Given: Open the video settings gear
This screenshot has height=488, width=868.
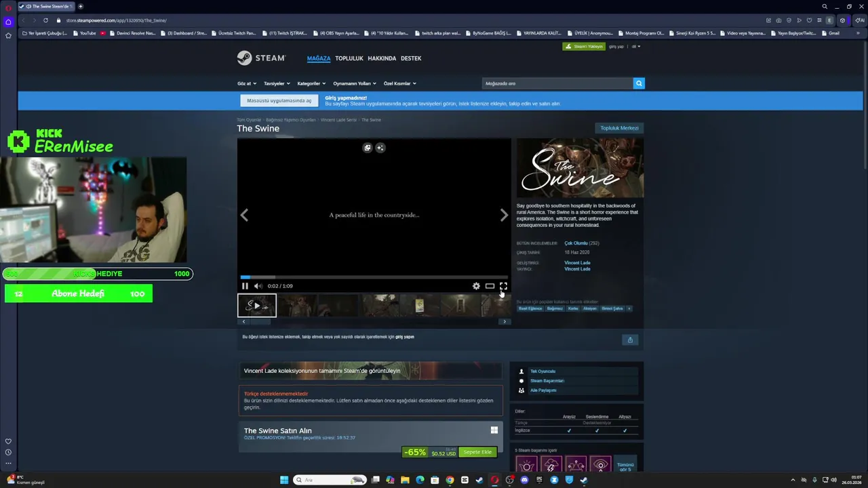Looking at the screenshot, I should click(x=476, y=286).
